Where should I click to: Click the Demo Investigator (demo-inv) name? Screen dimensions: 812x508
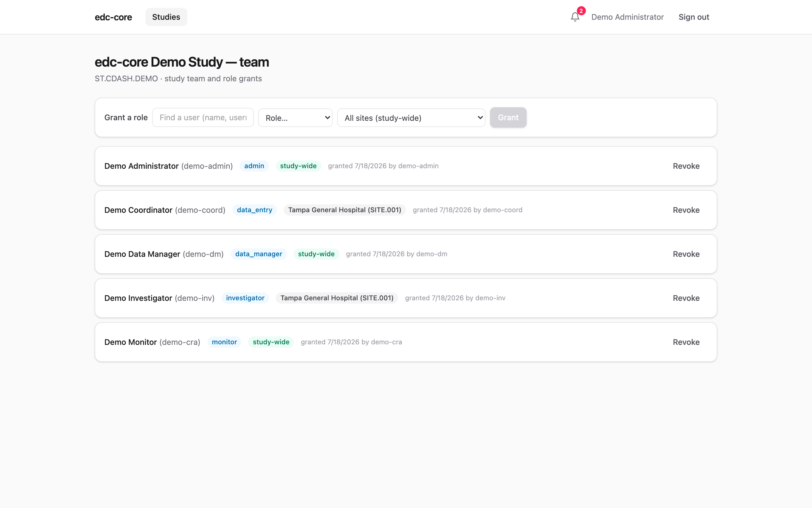(x=159, y=298)
